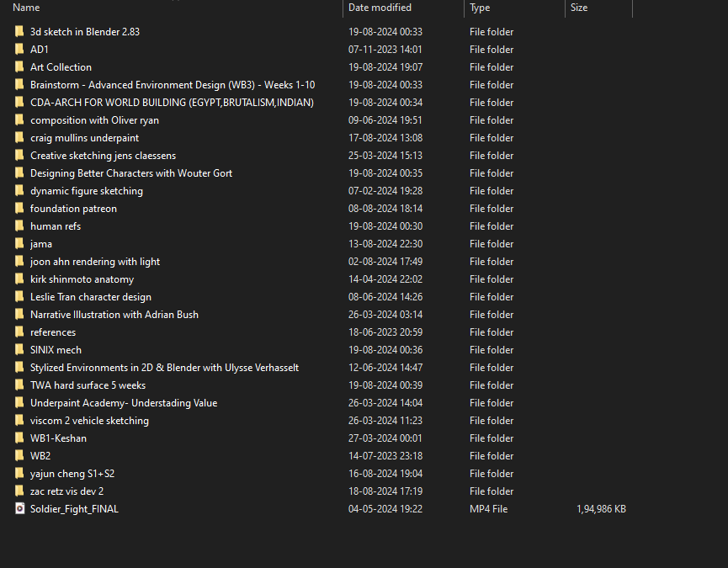Select 'zac retz vis dev 2' folder name
Viewport: 728px width, 568px height.
point(66,491)
